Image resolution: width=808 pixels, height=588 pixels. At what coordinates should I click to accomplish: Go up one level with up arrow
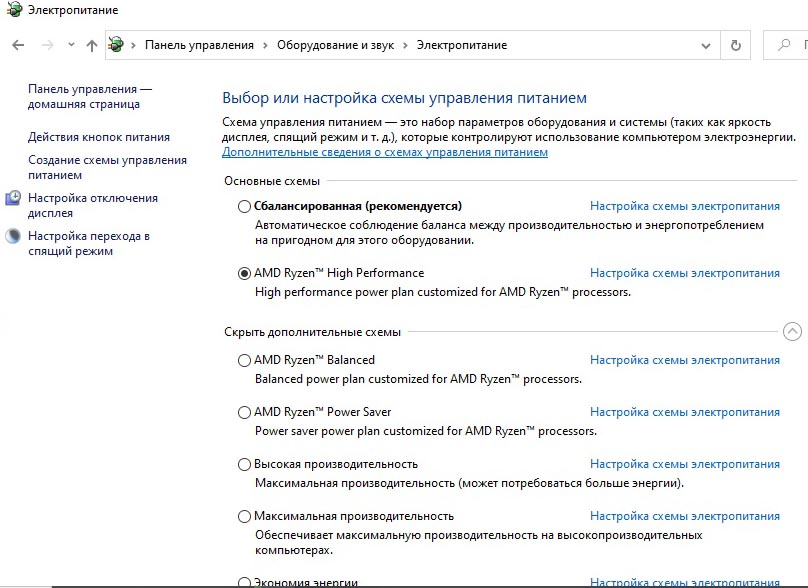[92, 45]
